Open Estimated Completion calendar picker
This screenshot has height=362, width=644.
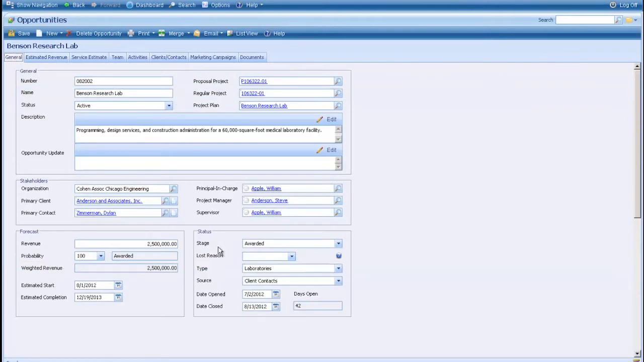pos(118,297)
